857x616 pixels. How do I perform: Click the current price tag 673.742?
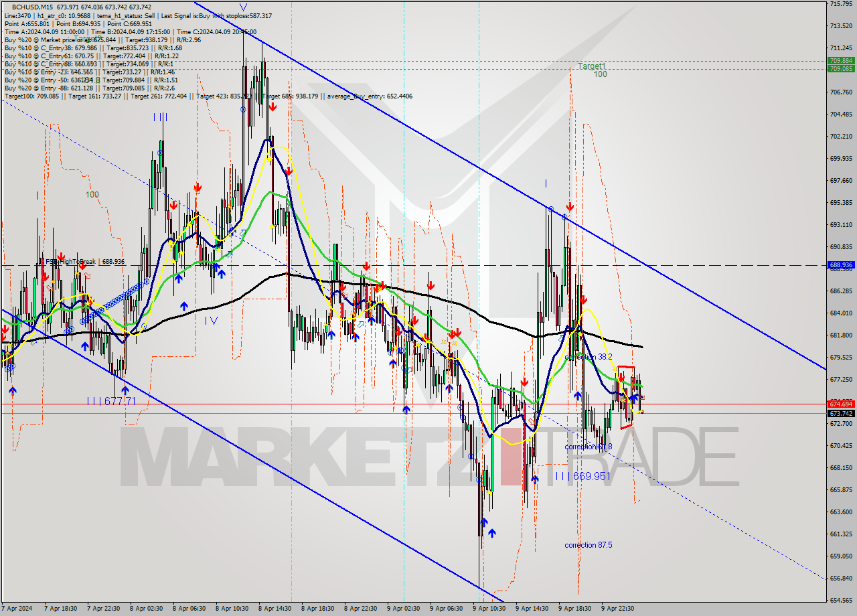841,413
